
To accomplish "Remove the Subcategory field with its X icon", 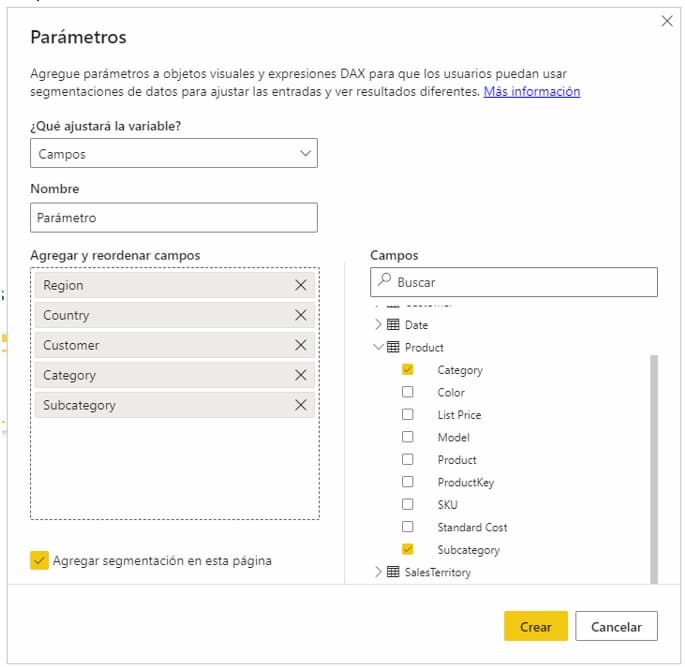I will [301, 405].
